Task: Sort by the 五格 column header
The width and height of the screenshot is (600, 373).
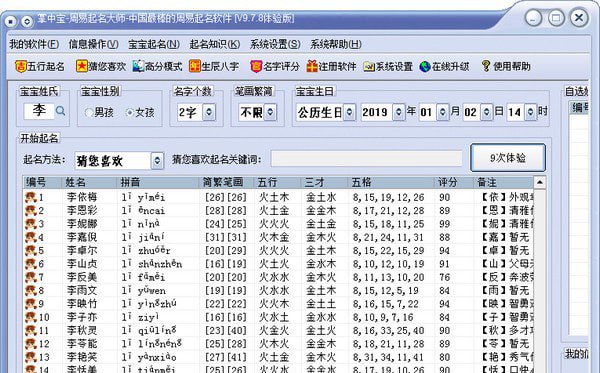Action: click(x=391, y=182)
